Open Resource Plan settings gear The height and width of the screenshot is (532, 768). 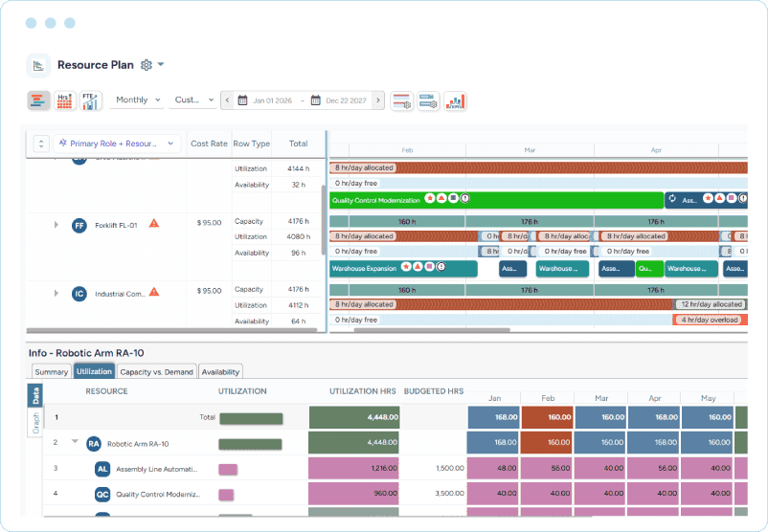[146, 65]
